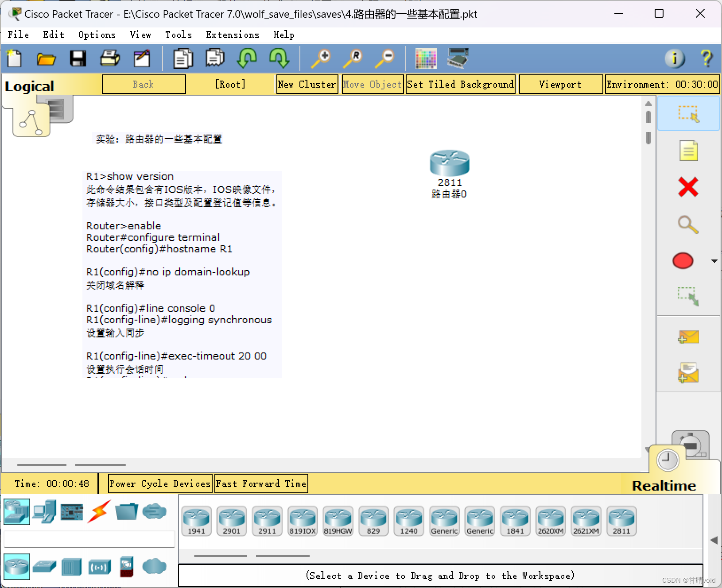The height and width of the screenshot is (588, 722).
Task: Select the Hubs subcategory icon
Action: click(x=72, y=566)
